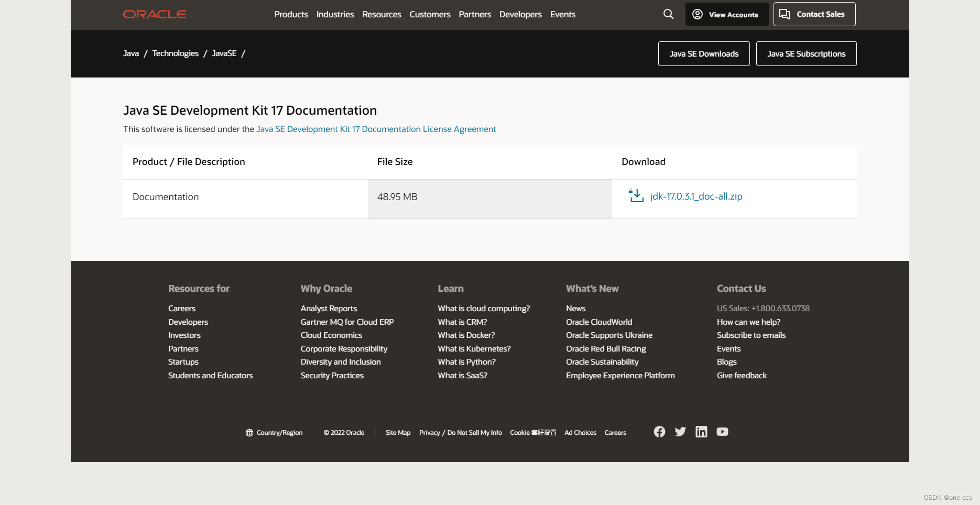Go to the JavaSE breadcrumb
This screenshot has width=980, height=505.
(x=224, y=53)
